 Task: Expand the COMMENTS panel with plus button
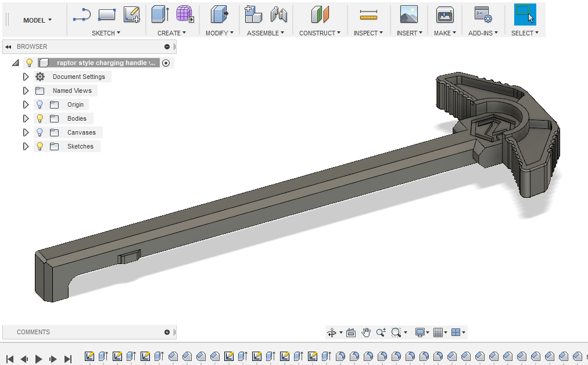point(167,332)
